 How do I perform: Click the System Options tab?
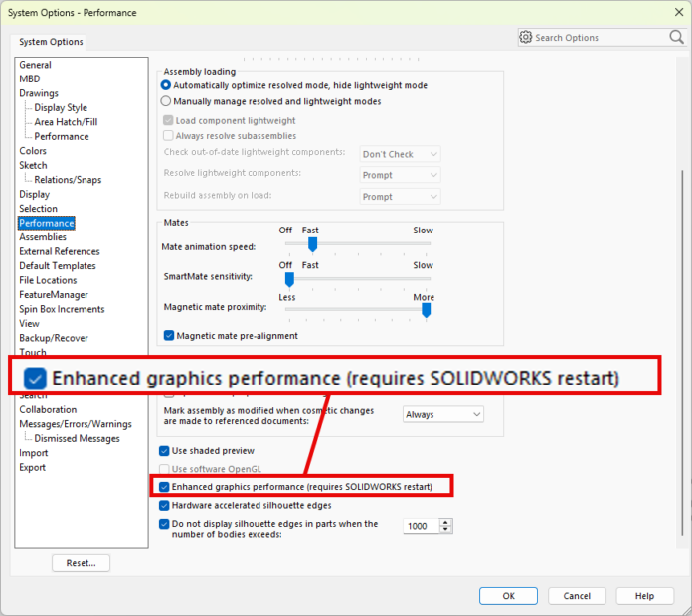51,42
